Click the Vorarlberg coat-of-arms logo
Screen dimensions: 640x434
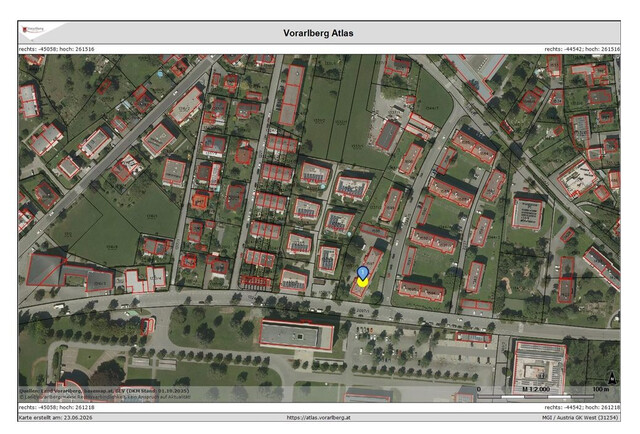(33, 30)
